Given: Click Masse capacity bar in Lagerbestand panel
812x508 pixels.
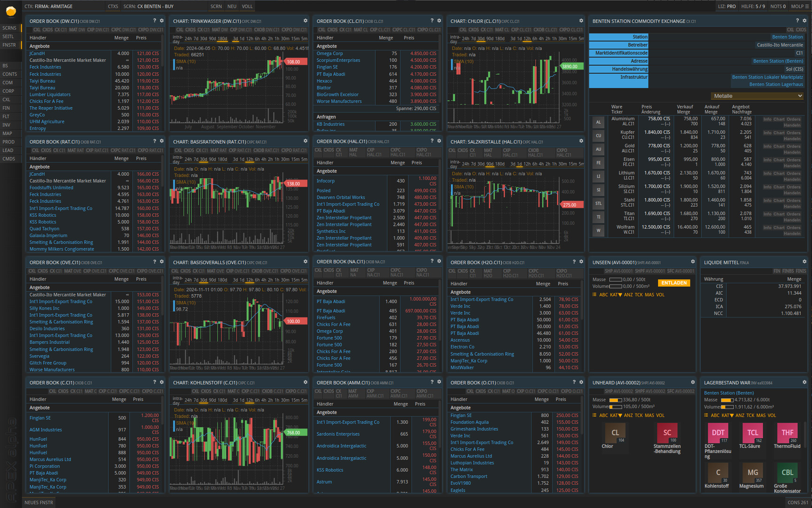Looking at the screenshot, I should (726, 400).
